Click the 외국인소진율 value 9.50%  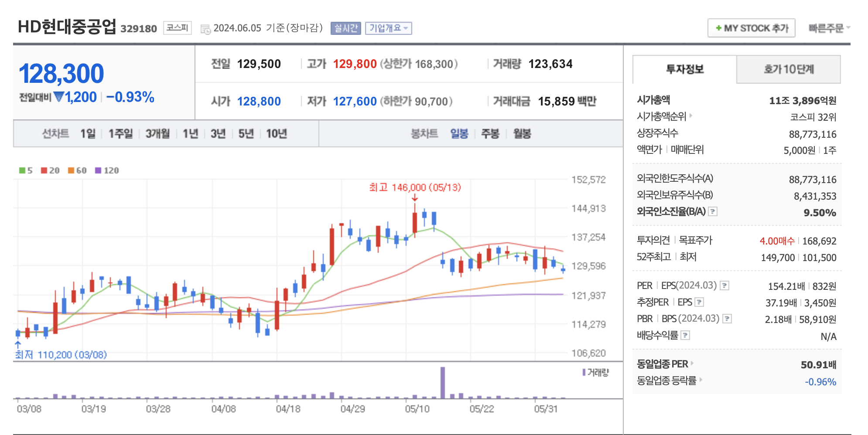click(x=820, y=213)
